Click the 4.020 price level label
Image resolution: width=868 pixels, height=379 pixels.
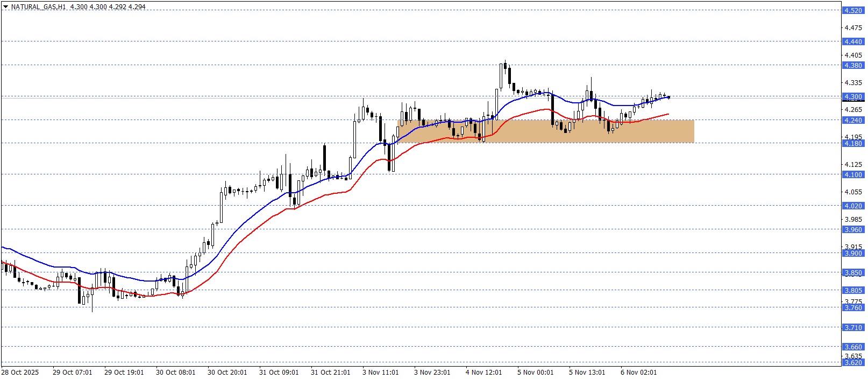tap(852, 206)
